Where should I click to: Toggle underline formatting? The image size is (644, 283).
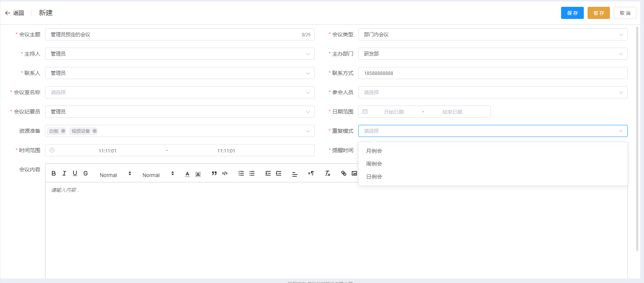75,173
